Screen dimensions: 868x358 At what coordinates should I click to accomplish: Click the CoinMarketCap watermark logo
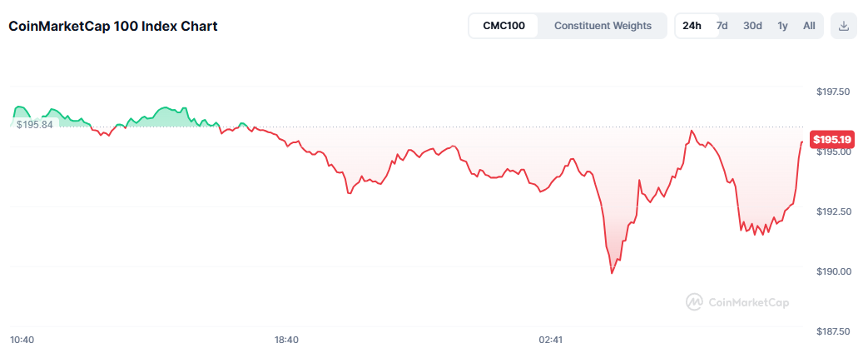[x=737, y=302]
